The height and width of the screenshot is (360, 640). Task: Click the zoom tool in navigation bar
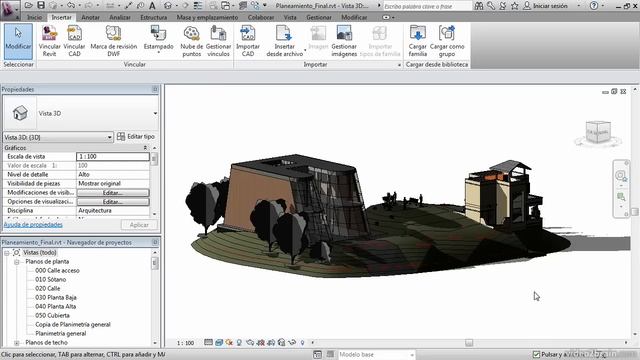621,197
